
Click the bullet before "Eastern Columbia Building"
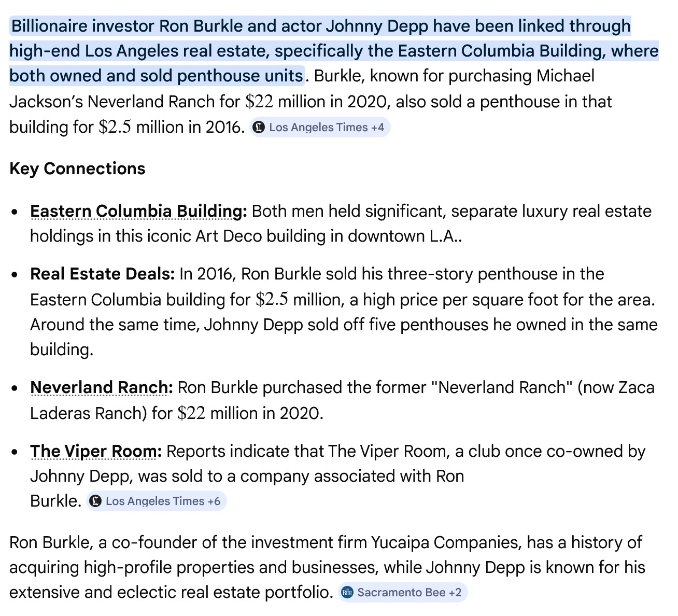click(x=16, y=212)
